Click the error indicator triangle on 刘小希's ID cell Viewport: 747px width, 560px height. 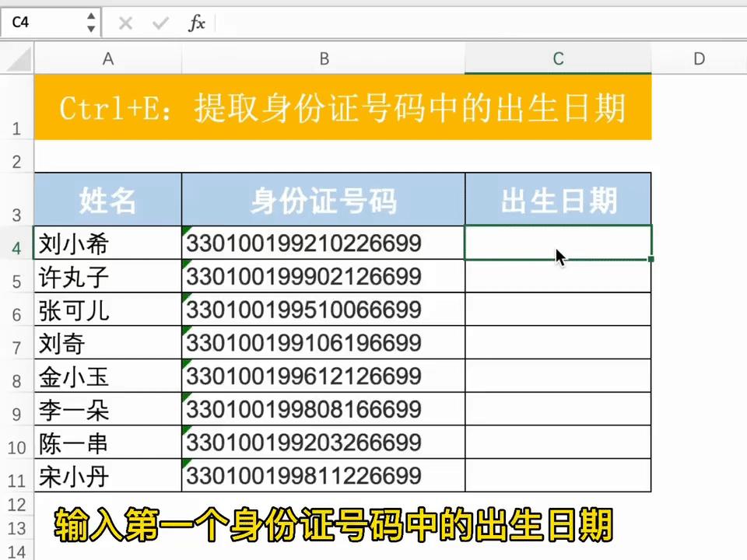[x=186, y=232]
